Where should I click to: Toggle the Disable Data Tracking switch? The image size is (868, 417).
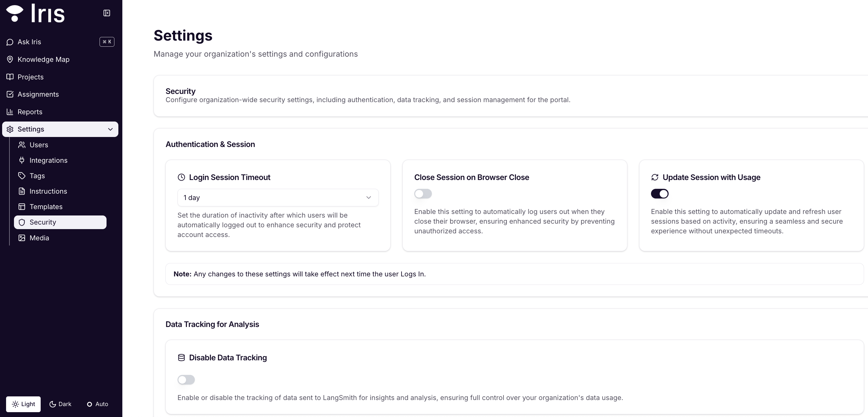click(x=186, y=380)
